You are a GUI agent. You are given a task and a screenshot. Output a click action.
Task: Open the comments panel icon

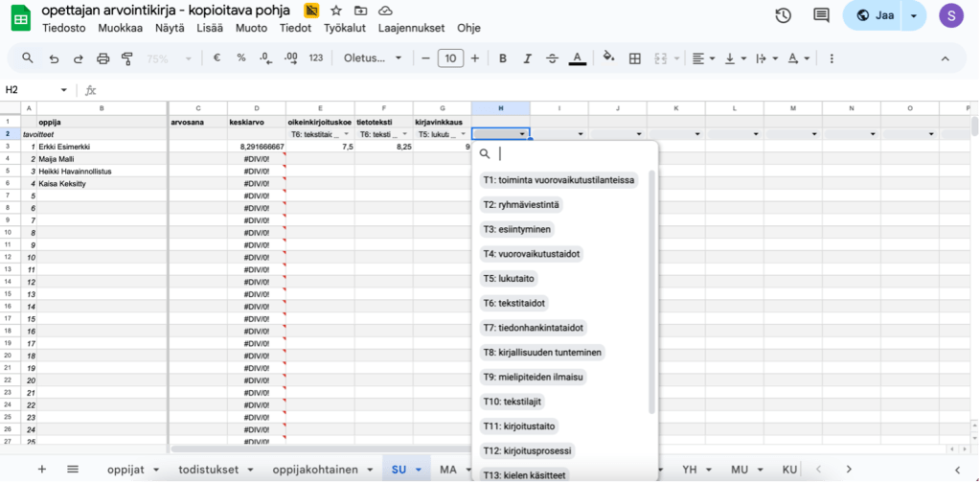[821, 15]
